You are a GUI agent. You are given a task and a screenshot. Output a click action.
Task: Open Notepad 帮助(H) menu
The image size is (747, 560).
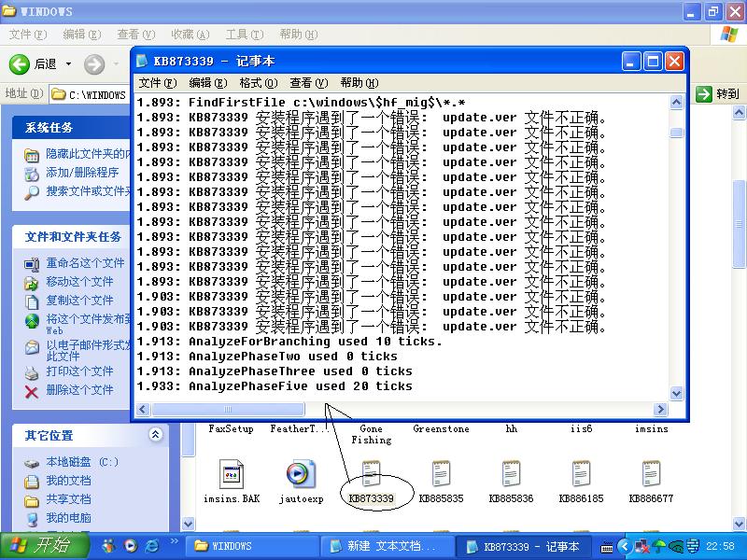tap(359, 83)
